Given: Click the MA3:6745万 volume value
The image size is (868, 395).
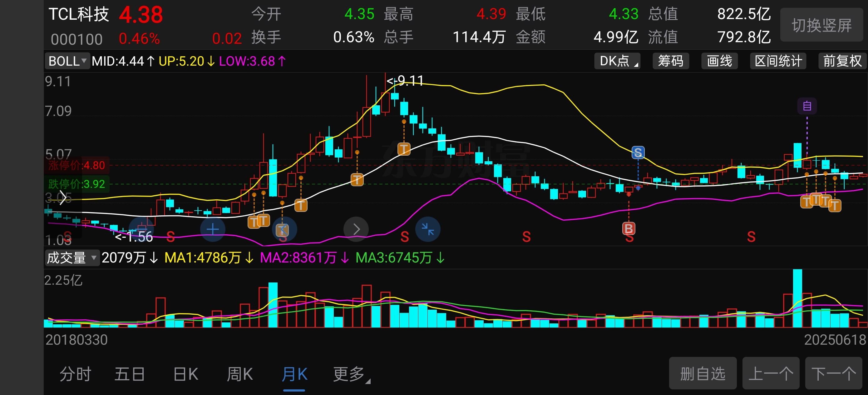Looking at the screenshot, I should click(x=400, y=258).
